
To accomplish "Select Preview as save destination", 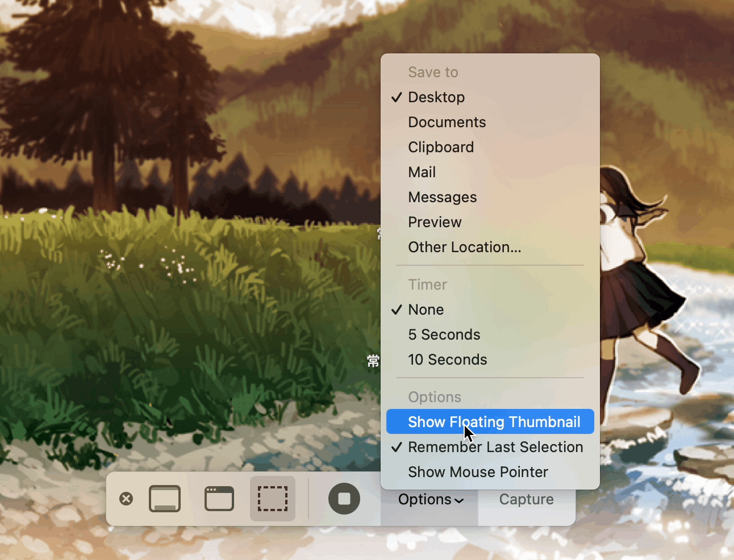I will point(490,222).
